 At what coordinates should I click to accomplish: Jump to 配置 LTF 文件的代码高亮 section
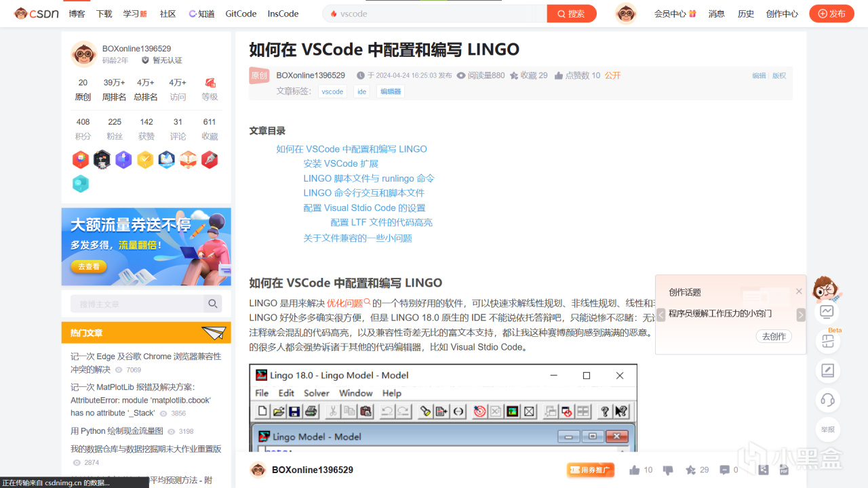[x=381, y=222]
